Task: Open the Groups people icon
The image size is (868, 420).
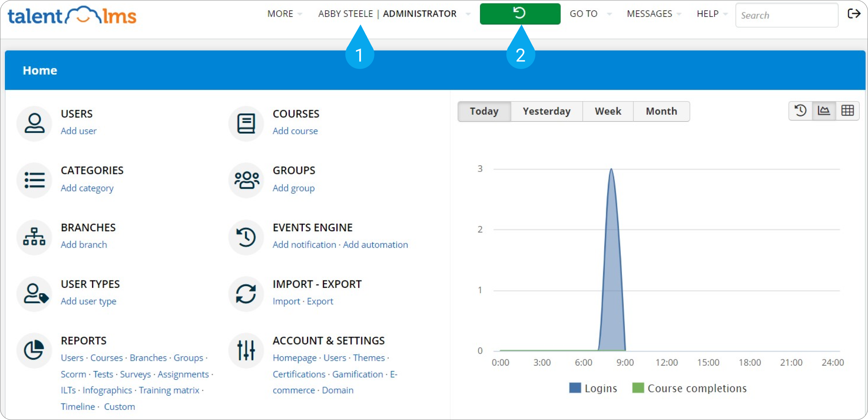Action: 246,180
